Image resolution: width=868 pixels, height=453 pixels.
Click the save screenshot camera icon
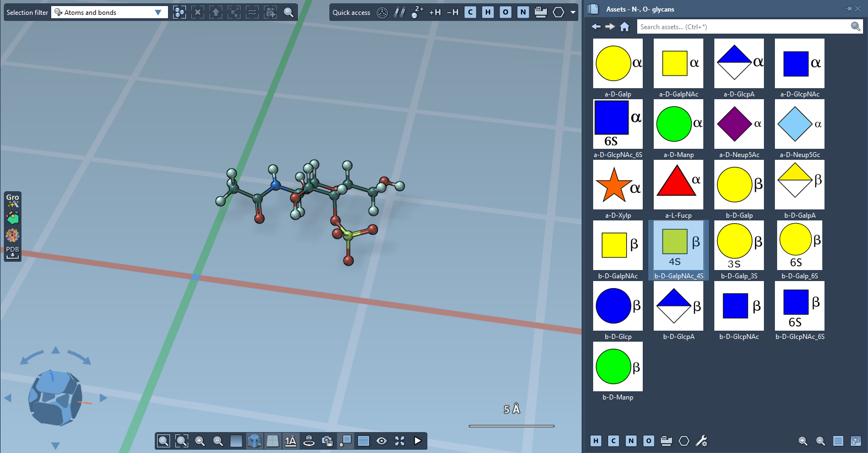[327, 441]
